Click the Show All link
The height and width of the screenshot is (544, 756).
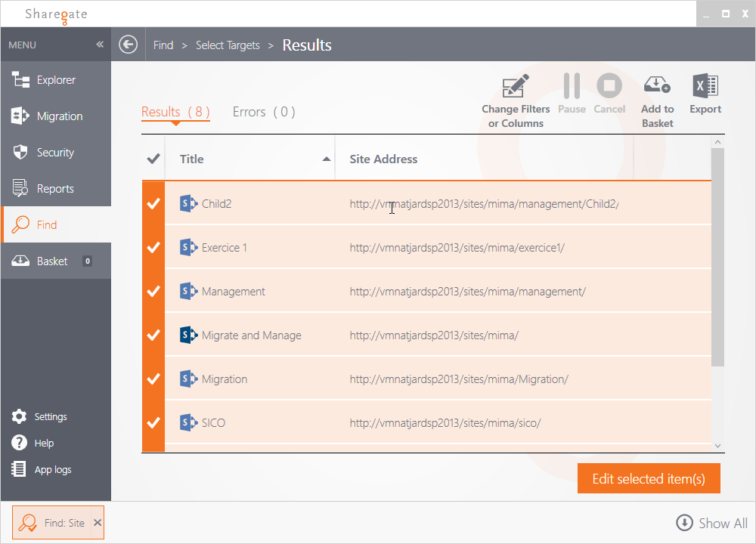coord(723,524)
